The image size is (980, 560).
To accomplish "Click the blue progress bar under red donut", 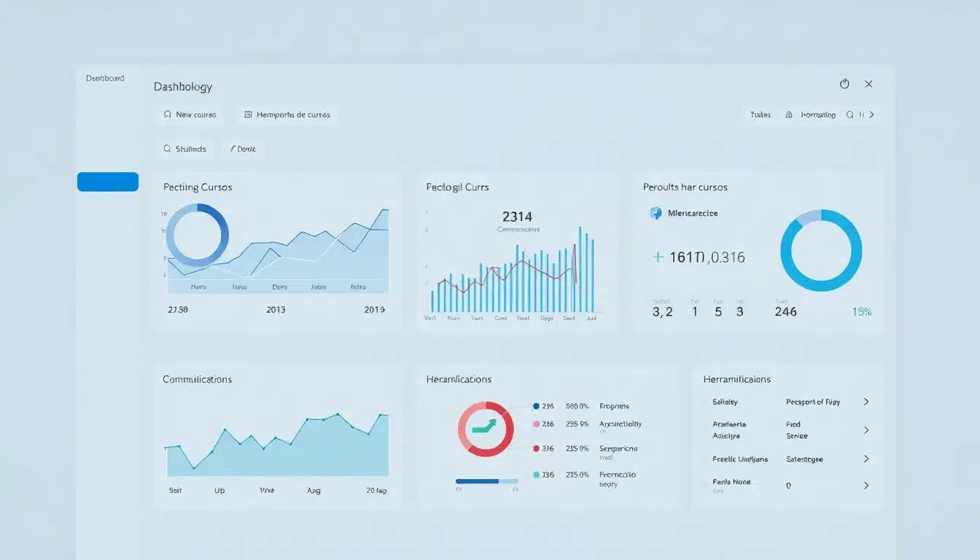I will point(477,481).
